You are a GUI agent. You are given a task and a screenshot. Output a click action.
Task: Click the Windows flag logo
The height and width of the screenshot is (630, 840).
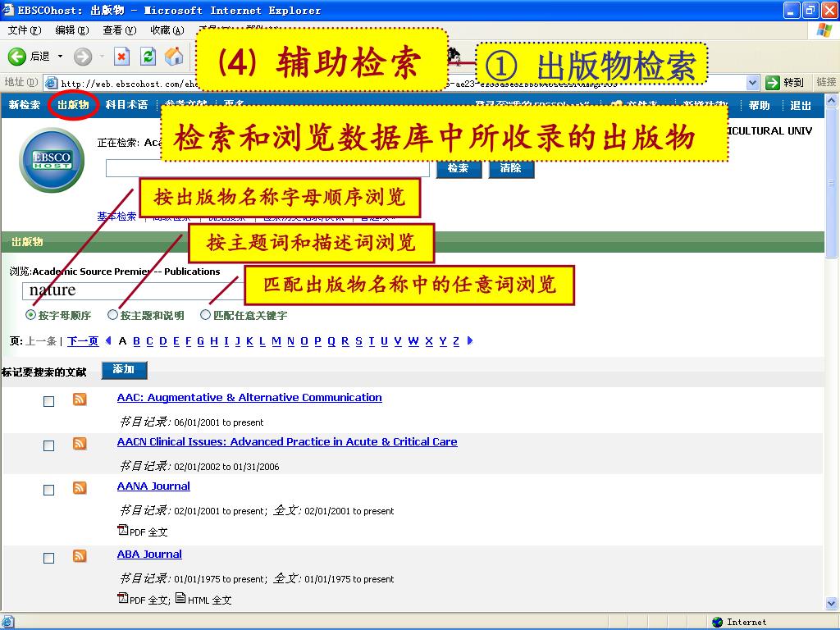(824, 30)
